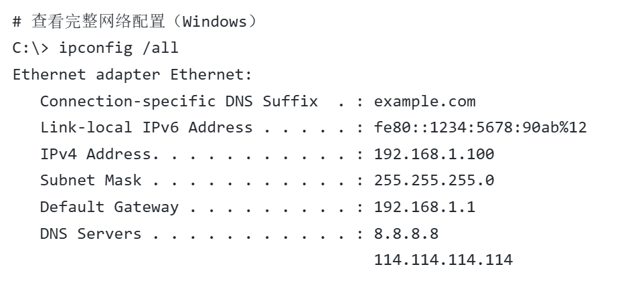
Task: Click the Link-local IPv6 Address label
Action: pyautogui.click(x=146, y=128)
